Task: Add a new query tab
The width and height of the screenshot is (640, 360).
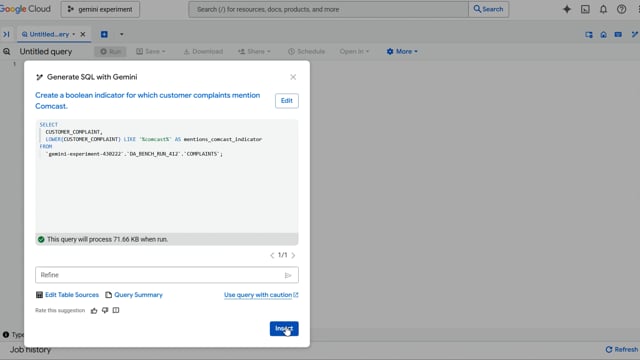Action: pyautogui.click(x=104, y=34)
